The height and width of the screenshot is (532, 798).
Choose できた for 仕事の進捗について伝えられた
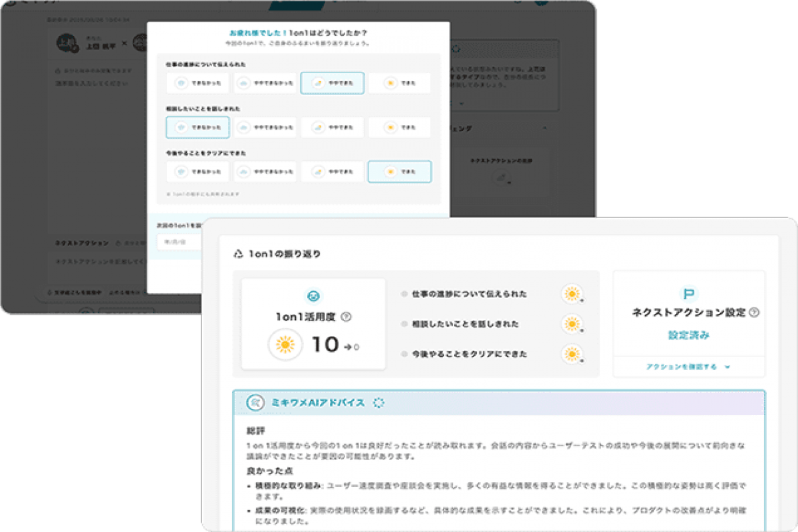399,83
